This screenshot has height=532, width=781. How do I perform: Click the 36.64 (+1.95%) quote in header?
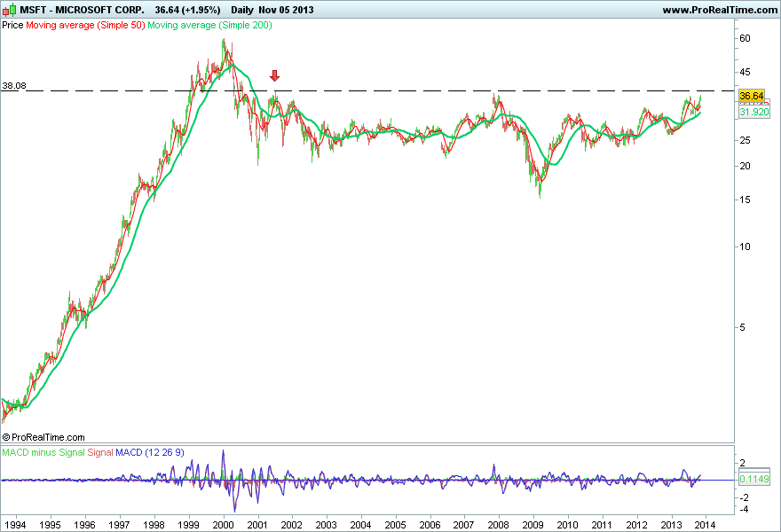tap(187, 10)
